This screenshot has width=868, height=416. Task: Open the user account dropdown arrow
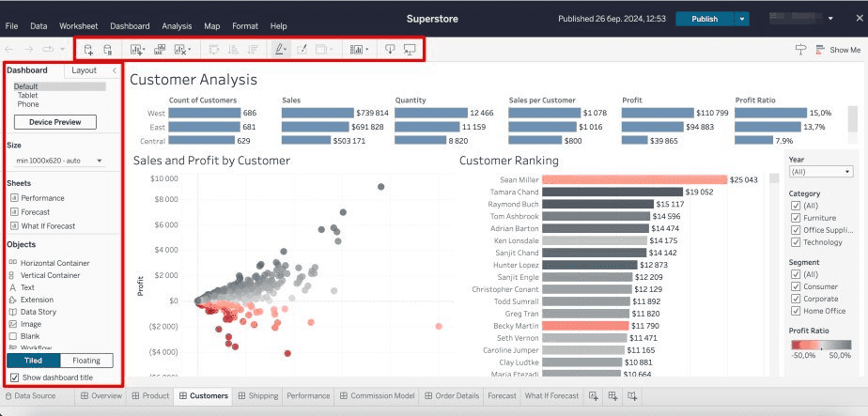[x=830, y=19]
